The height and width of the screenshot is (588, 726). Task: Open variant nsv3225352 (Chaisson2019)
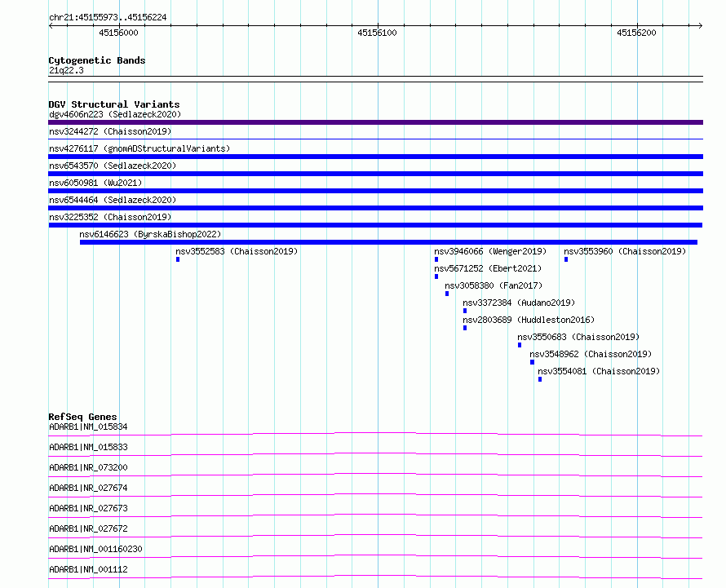110,217
